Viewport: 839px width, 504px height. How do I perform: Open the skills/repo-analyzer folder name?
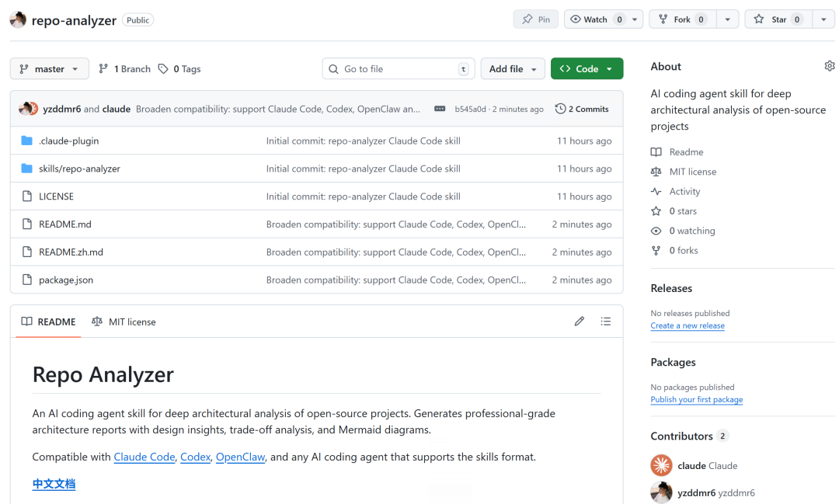point(79,169)
